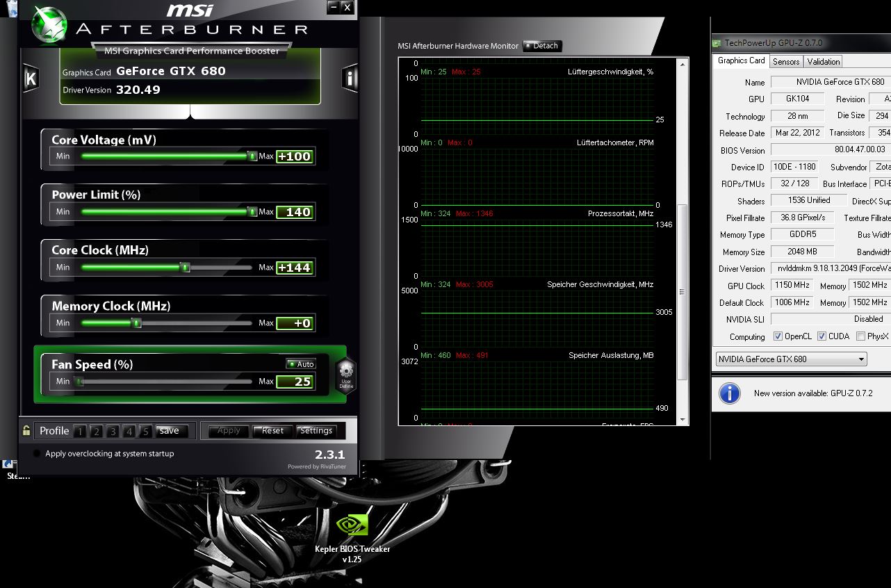This screenshot has height=588, width=891.
Task: Click the Reset button
Action: 272,431
